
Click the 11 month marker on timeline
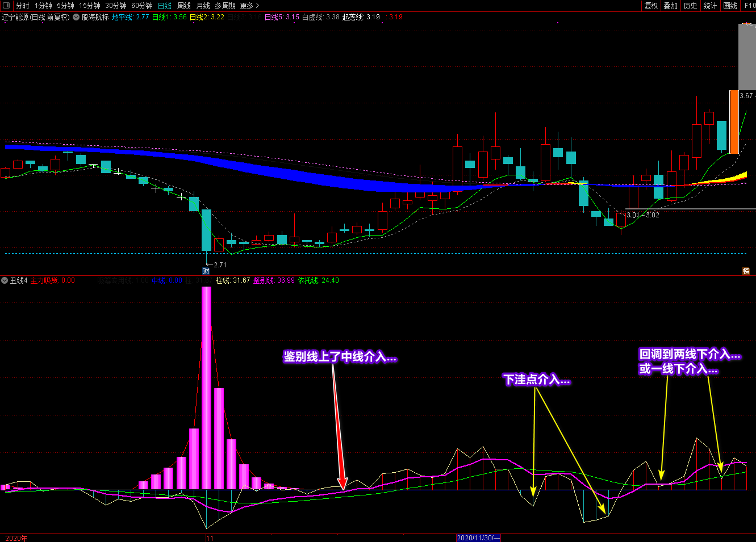pyautogui.click(x=210, y=538)
